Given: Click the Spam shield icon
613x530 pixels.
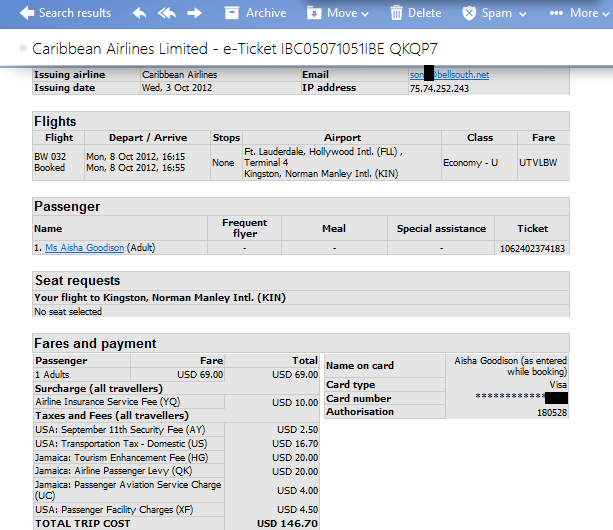Looking at the screenshot, I should point(469,13).
